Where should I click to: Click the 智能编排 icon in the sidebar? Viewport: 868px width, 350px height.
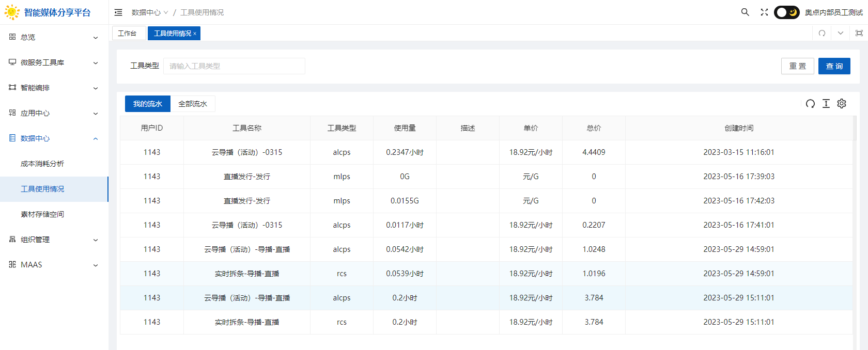point(12,87)
